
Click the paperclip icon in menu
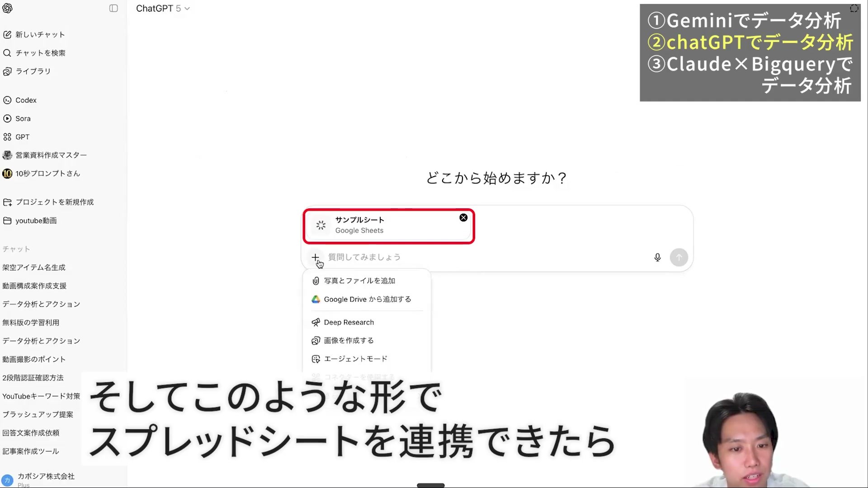coord(316,281)
